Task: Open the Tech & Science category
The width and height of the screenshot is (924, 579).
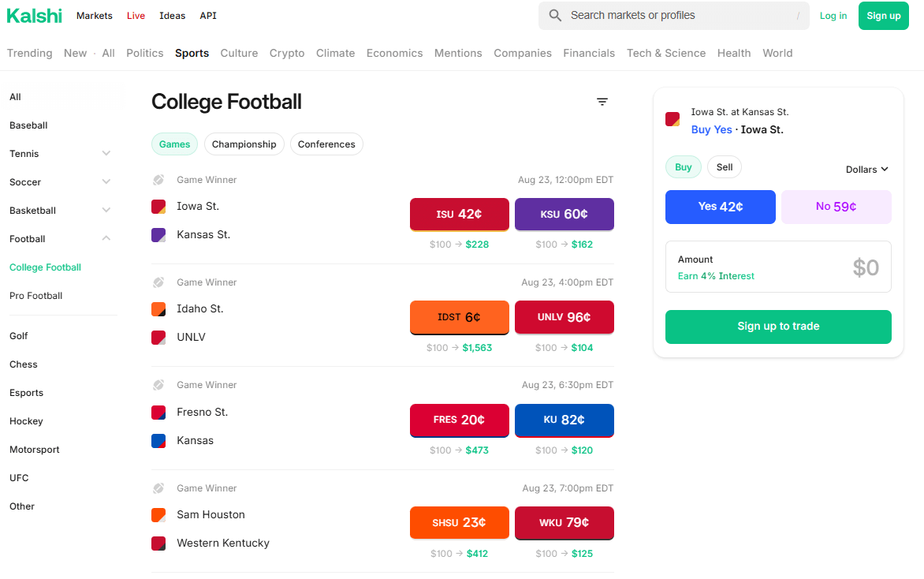Action: 666,53
